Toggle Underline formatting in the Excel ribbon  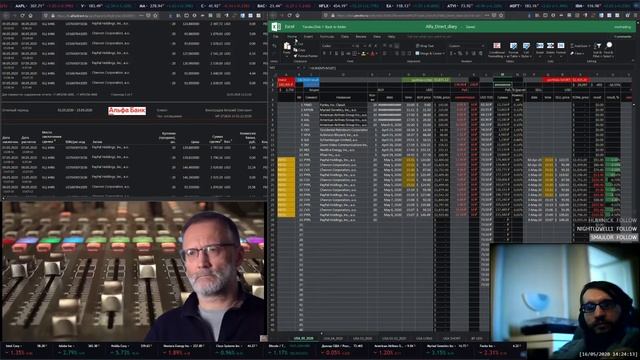click(336, 53)
